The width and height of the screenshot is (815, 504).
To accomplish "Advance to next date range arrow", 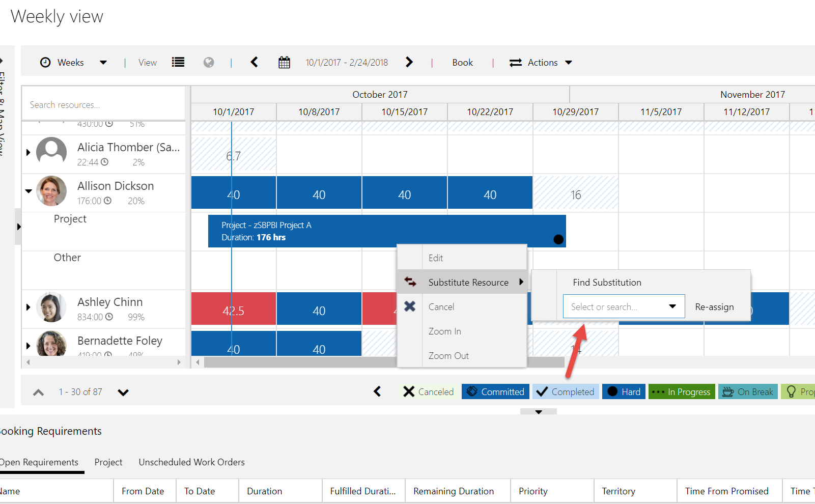I will (x=409, y=62).
